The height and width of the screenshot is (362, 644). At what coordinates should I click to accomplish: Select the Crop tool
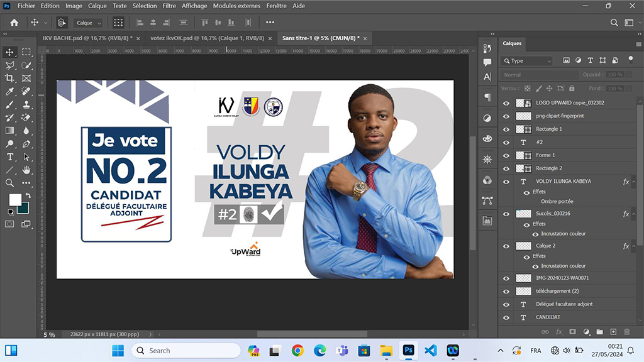[x=9, y=78]
